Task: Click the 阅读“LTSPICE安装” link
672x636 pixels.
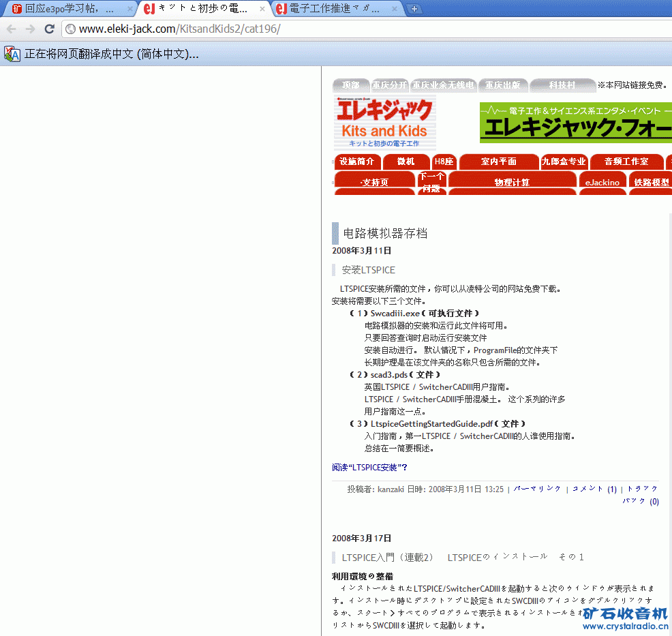Action: click(369, 467)
